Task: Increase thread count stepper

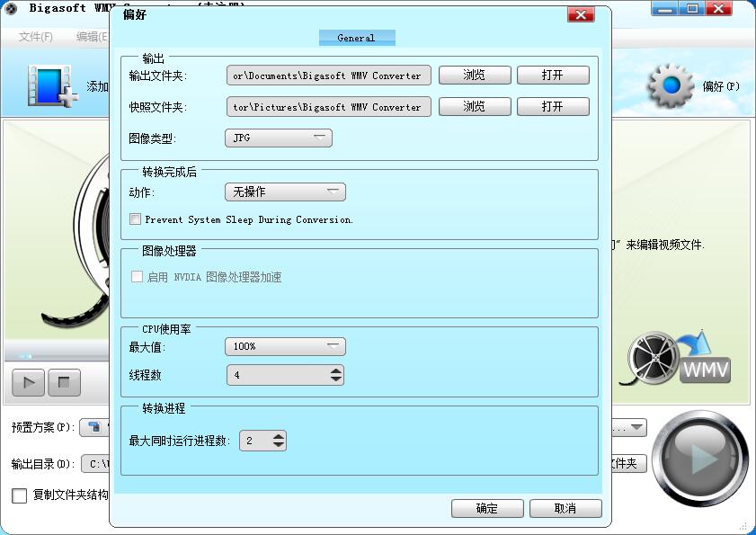Action: click(336, 370)
